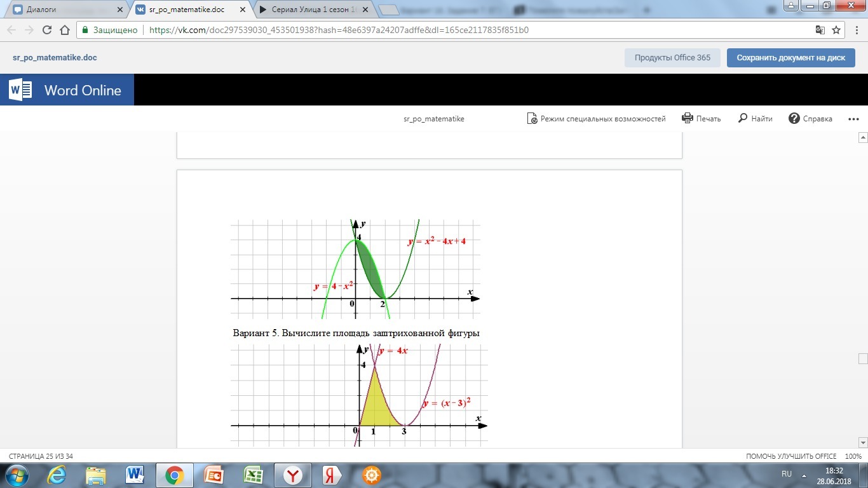The height and width of the screenshot is (488, 868).
Task: Switch to the Диалоги browser tab
Action: click(x=64, y=10)
